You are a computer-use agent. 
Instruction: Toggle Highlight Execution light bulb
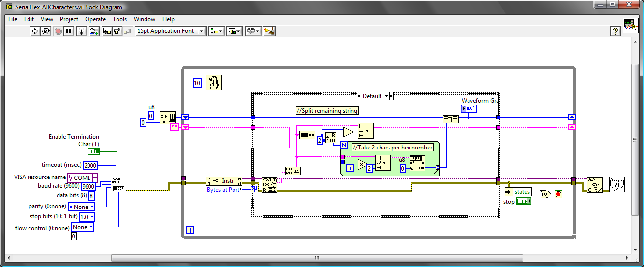tap(82, 31)
